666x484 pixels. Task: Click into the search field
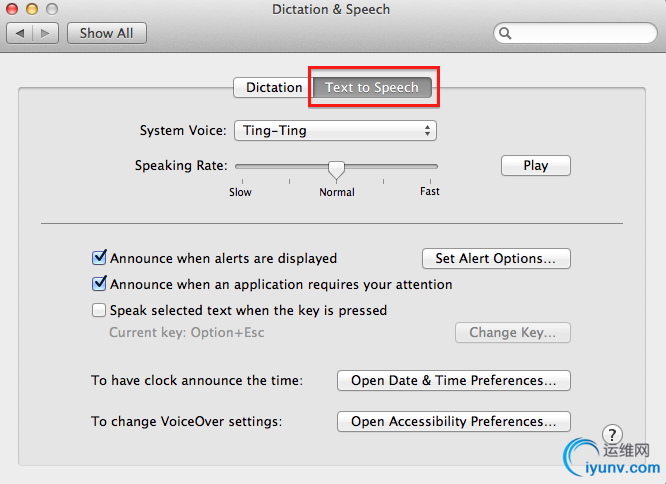[580, 33]
